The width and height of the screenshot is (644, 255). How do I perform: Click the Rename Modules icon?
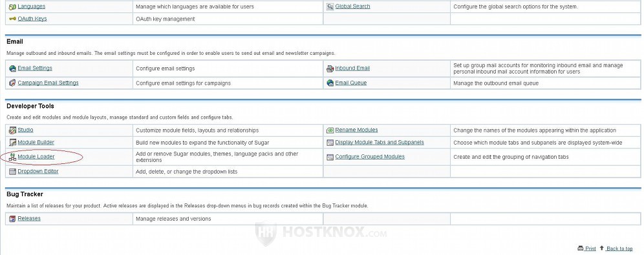(x=330, y=130)
